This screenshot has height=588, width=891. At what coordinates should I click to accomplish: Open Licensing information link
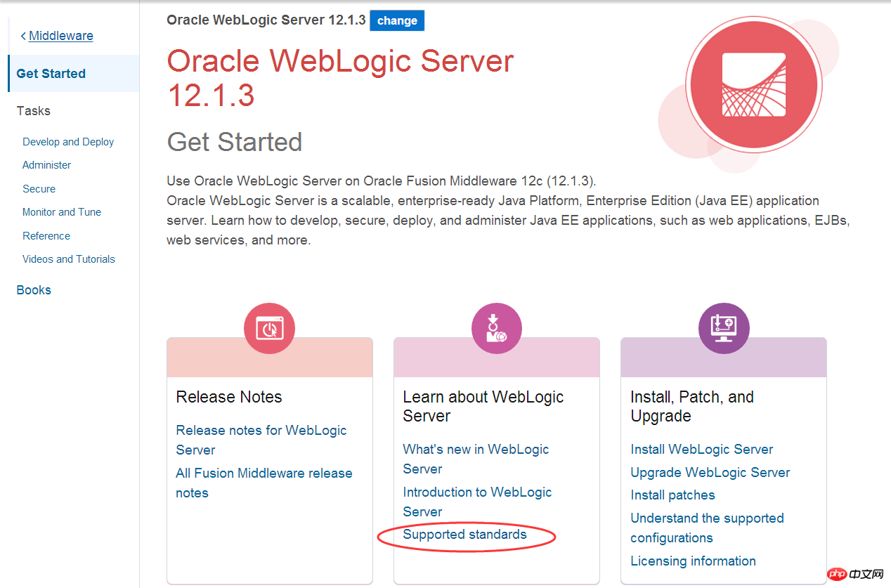point(693,561)
